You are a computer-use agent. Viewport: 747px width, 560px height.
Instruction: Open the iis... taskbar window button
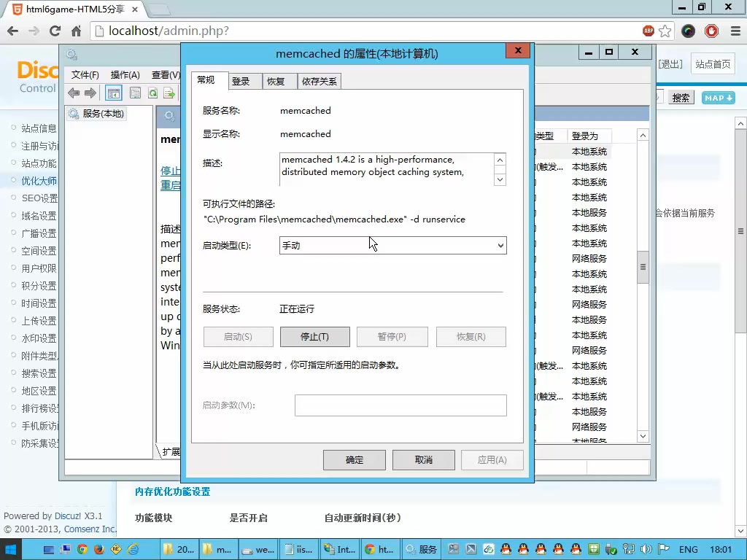coord(298,550)
